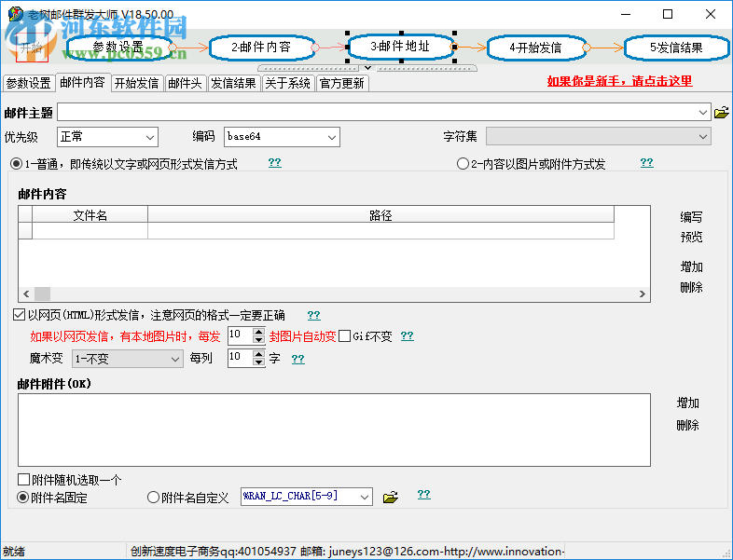Image resolution: width=733 pixels, height=560 pixels.
Task: Collapse workflow bar with chevron arrow
Action: [x=368, y=68]
